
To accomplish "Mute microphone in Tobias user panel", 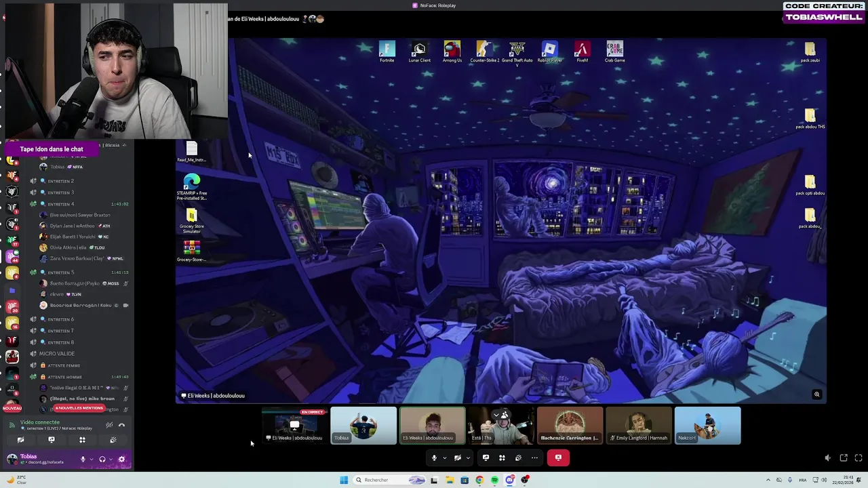I will [83, 459].
